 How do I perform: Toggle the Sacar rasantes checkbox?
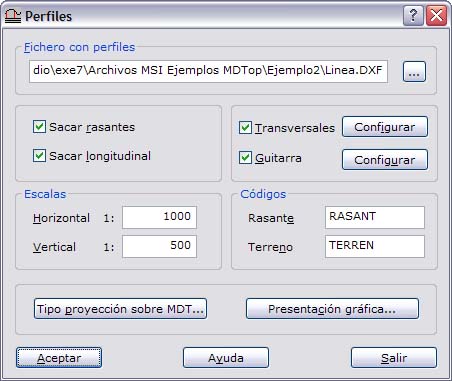[x=39, y=127]
